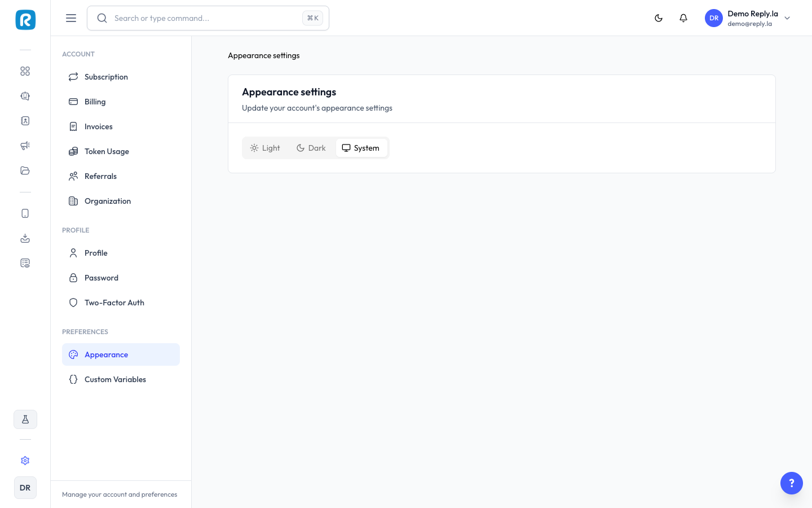812x508 pixels.
Task: Click the ACCOUNT section heading
Action: (x=78, y=54)
